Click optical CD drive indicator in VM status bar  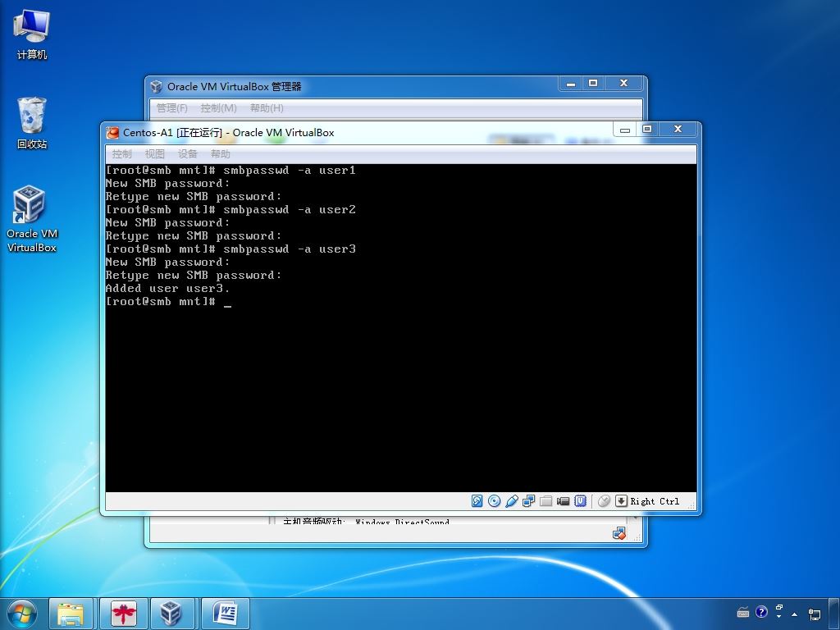pyautogui.click(x=495, y=501)
